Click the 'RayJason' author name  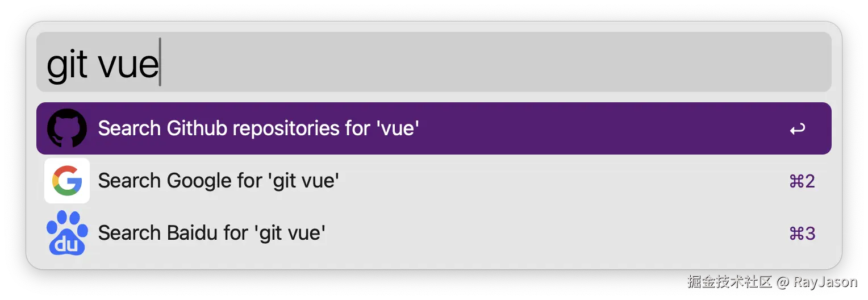tap(824, 281)
